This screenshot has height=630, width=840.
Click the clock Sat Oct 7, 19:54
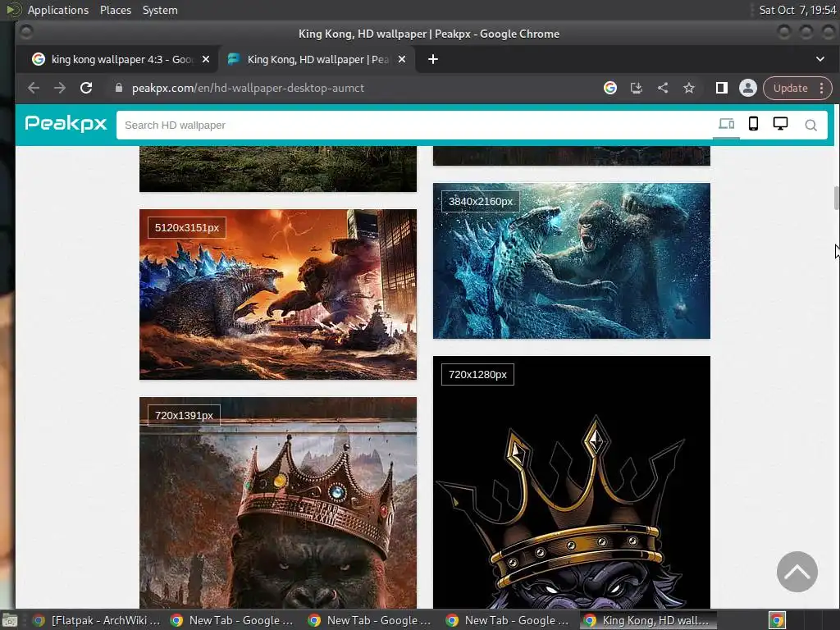coord(797,10)
